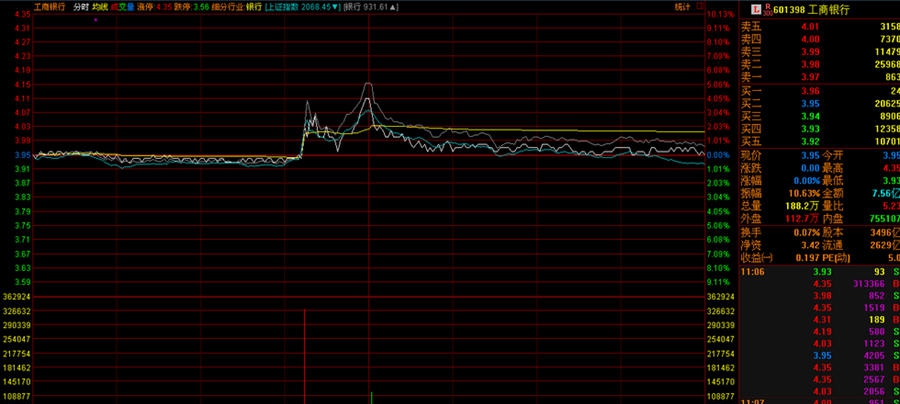Click the tall red volume bar in volume chart
Screen dimensions: 900x404
(304, 356)
